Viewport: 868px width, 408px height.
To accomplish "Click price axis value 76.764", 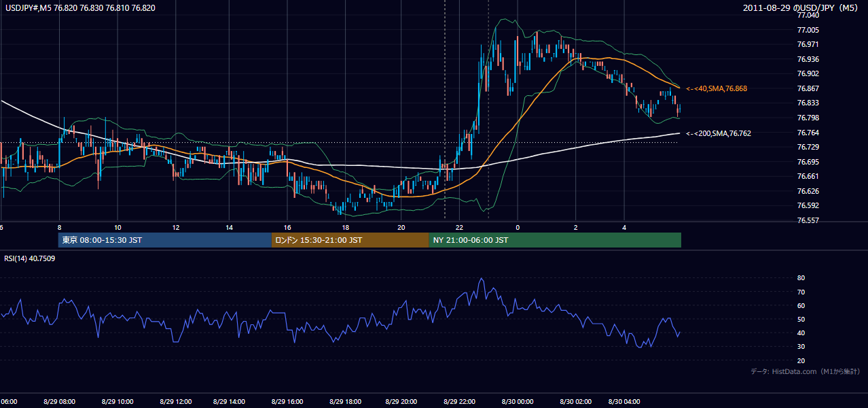I will point(809,133).
